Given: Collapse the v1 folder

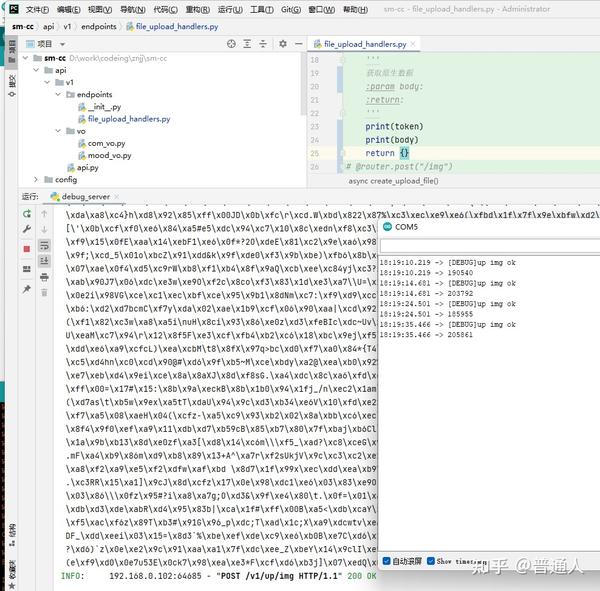Looking at the screenshot, I should click(47, 83).
